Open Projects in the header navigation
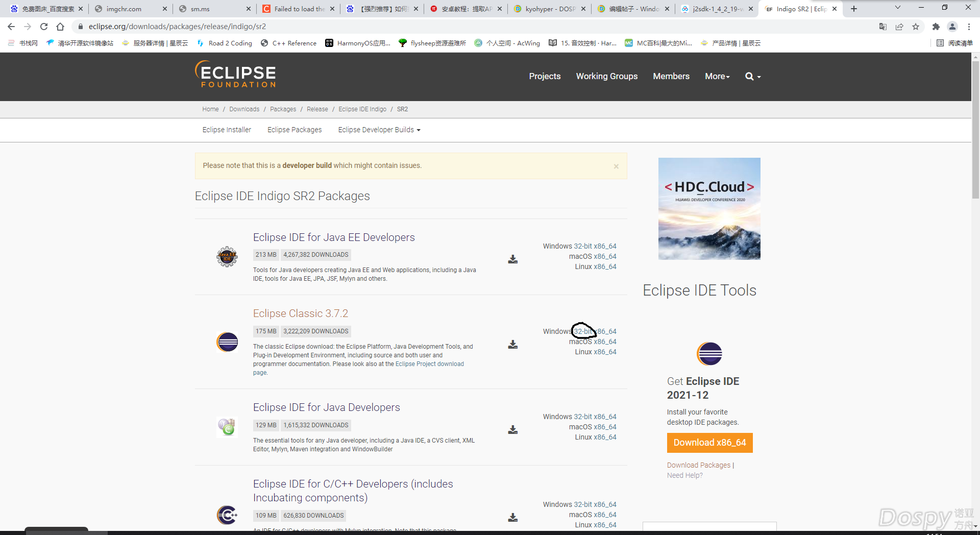Image resolution: width=980 pixels, height=535 pixels. 545,77
